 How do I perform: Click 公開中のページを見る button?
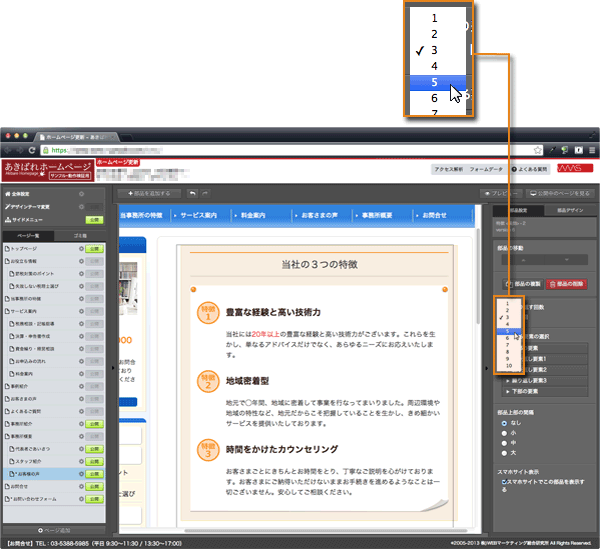coord(560,194)
